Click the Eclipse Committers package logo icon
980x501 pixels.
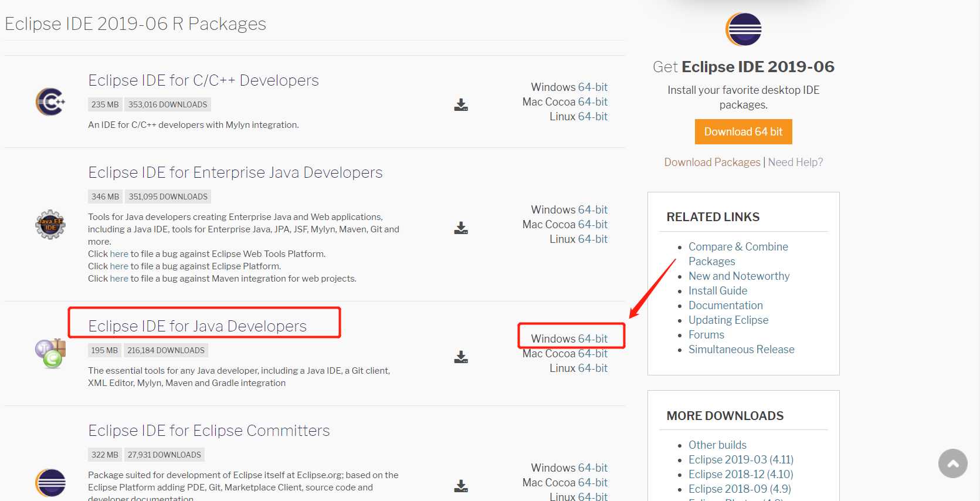point(50,483)
